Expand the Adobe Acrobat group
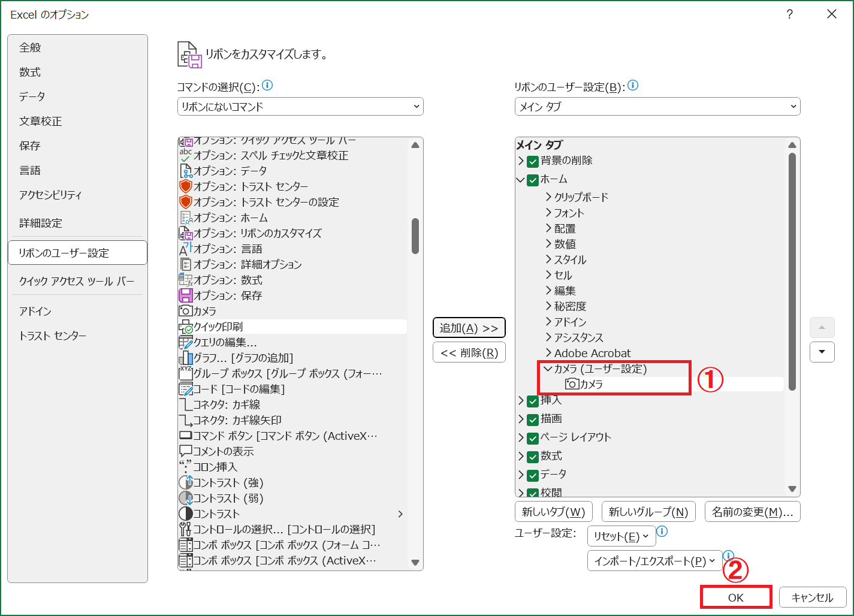The image size is (854, 616). 548,352
